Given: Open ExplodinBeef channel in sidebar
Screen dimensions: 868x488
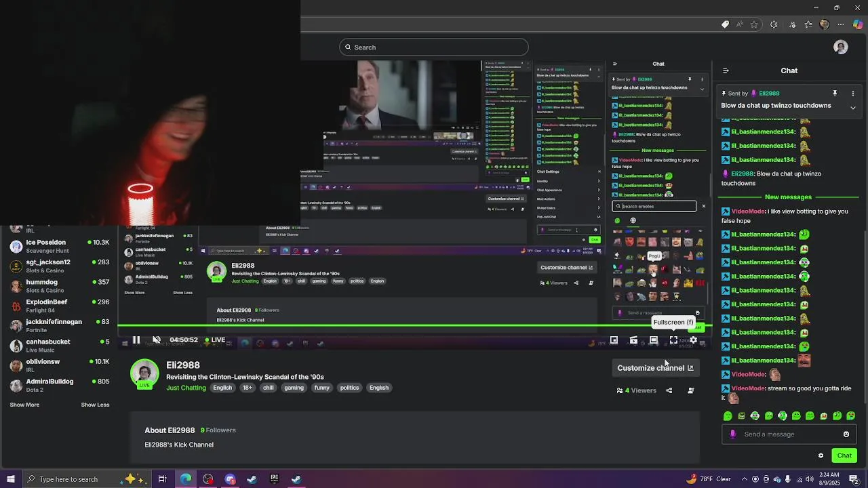Looking at the screenshot, I should click(x=60, y=306).
